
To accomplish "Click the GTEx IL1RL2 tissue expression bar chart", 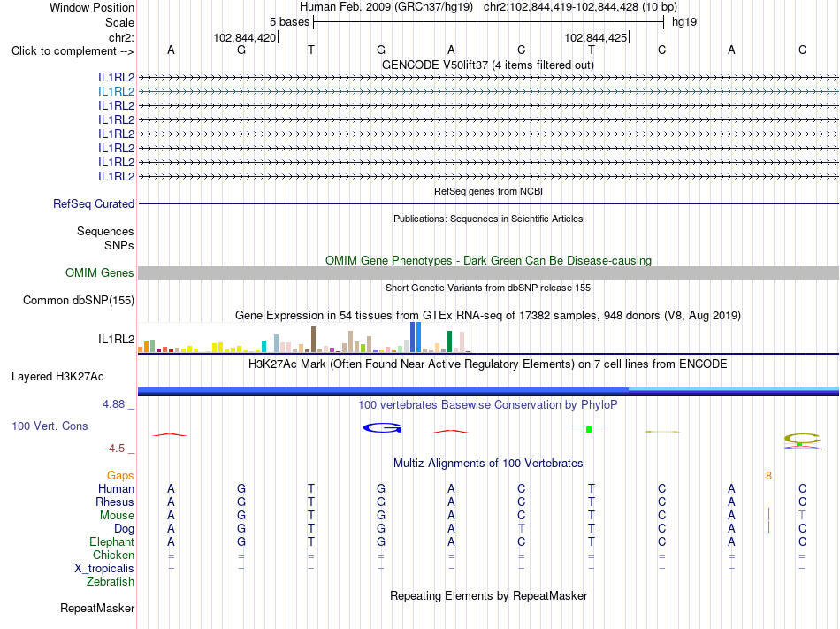I will click(305, 338).
